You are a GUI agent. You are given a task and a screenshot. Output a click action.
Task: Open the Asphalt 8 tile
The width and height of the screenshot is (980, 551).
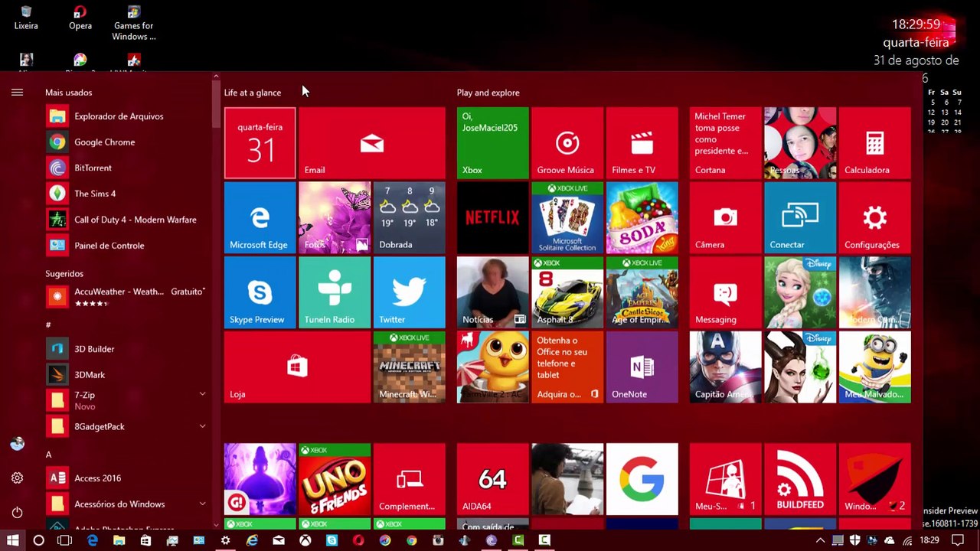click(567, 292)
